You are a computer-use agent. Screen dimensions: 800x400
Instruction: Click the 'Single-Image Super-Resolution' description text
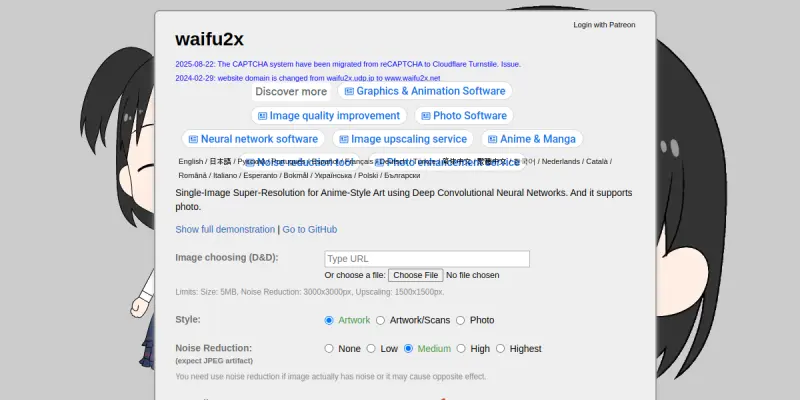coord(404,200)
